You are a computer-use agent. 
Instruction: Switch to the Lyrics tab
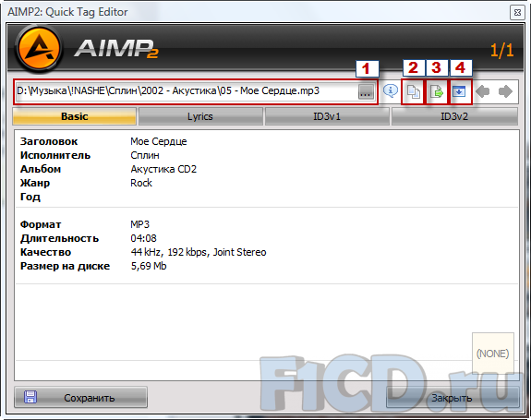(x=200, y=116)
